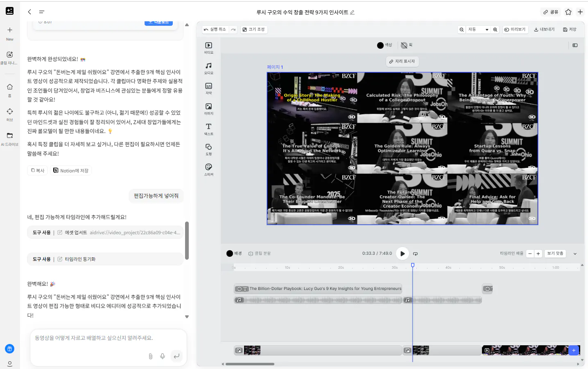Click the app logo at top-left
Screen dimensions: 588x369
10,11
